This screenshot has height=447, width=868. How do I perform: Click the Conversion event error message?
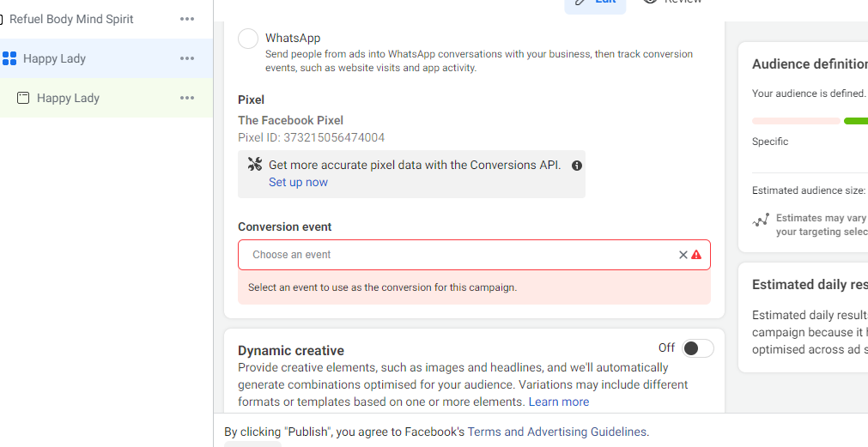(x=474, y=287)
